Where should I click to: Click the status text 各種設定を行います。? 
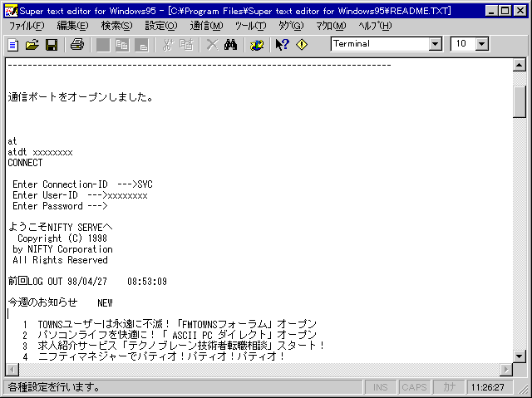coord(53,387)
